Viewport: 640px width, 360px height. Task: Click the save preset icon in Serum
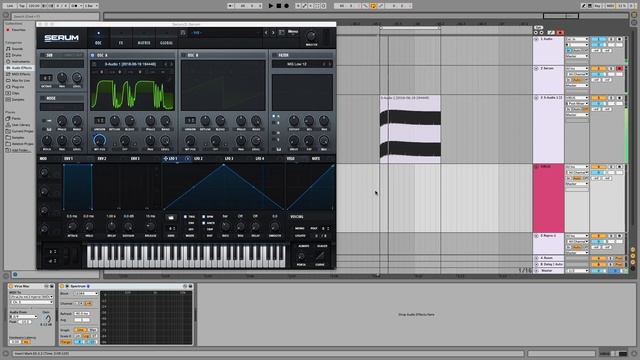point(183,33)
